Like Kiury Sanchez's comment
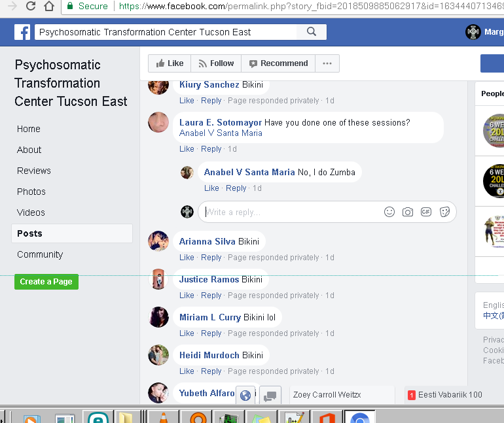 point(187,101)
